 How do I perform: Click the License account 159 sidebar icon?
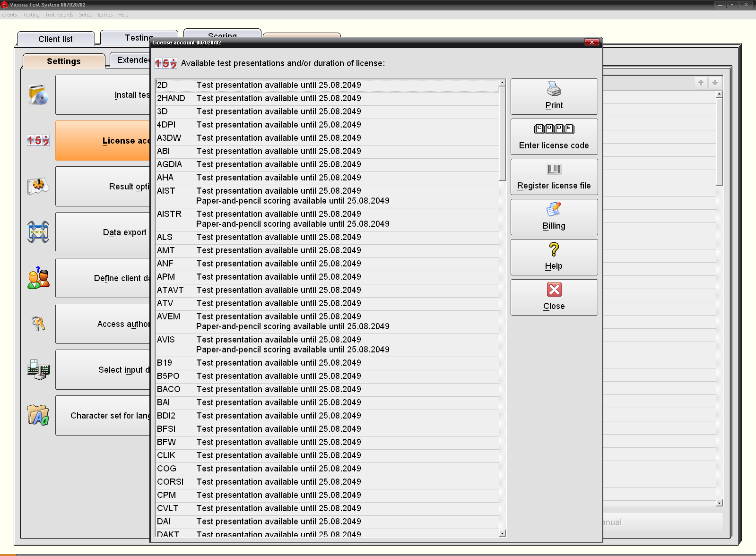(x=38, y=140)
